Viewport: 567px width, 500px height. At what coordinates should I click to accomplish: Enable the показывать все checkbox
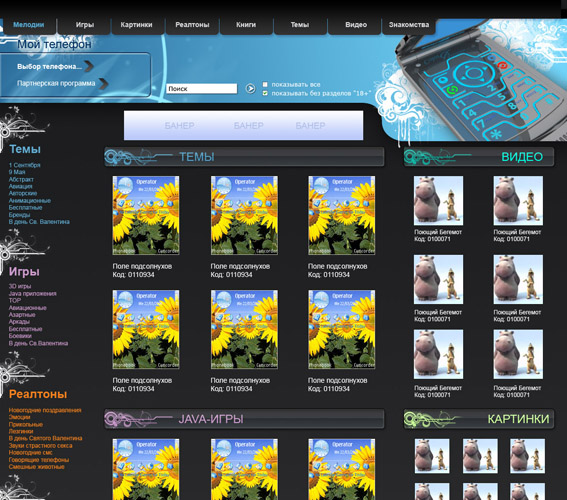pyautogui.click(x=265, y=84)
